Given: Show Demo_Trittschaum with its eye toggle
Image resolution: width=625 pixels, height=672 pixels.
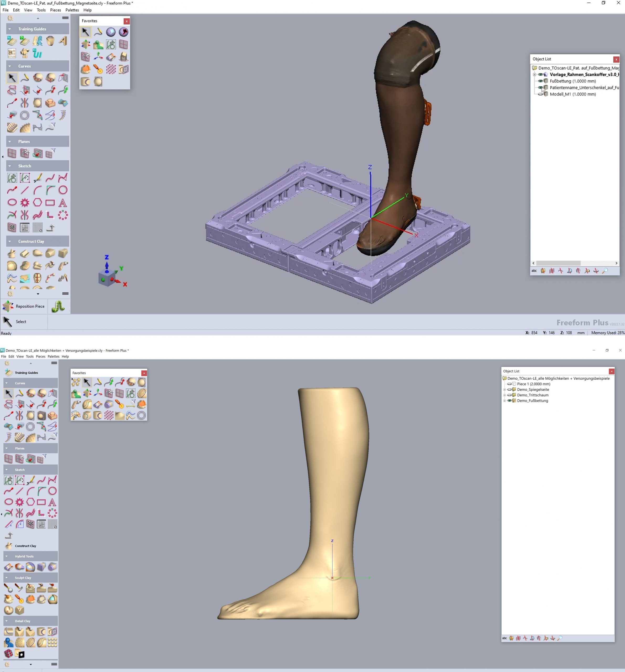Looking at the screenshot, I should pyautogui.click(x=510, y=395).
